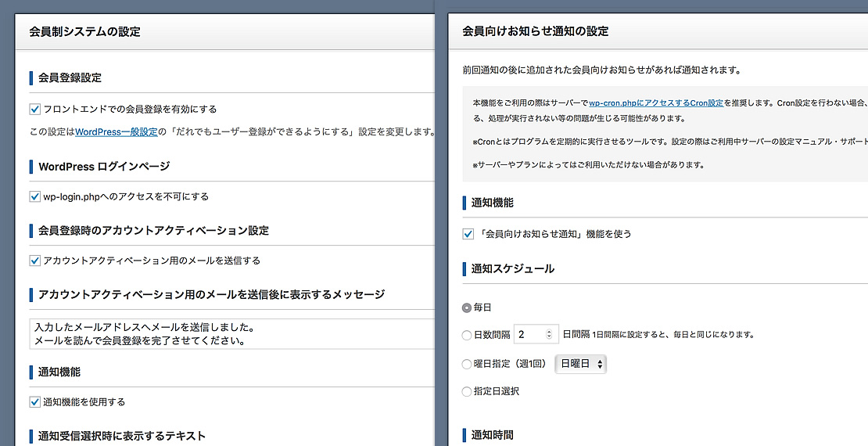868x446 pixels.
Task: Uncheck フロントエンドでの会員登録を有効にする checkbox
Action: point(35,109)
